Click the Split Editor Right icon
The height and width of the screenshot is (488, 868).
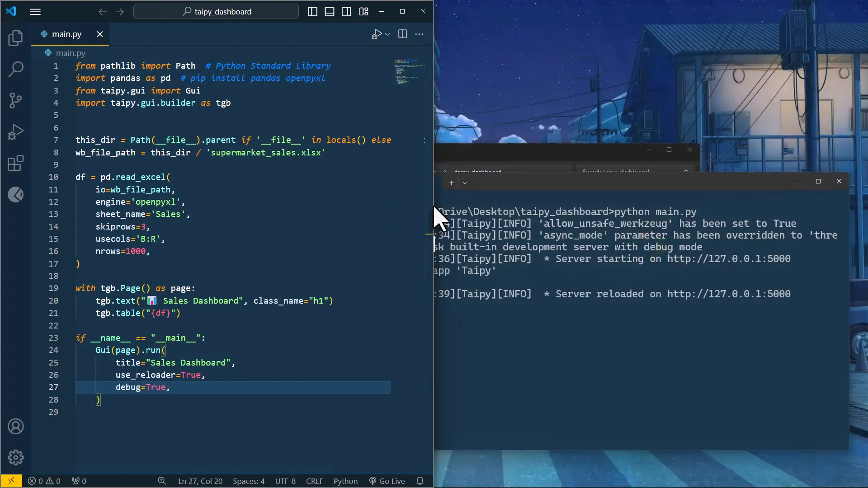402,34
